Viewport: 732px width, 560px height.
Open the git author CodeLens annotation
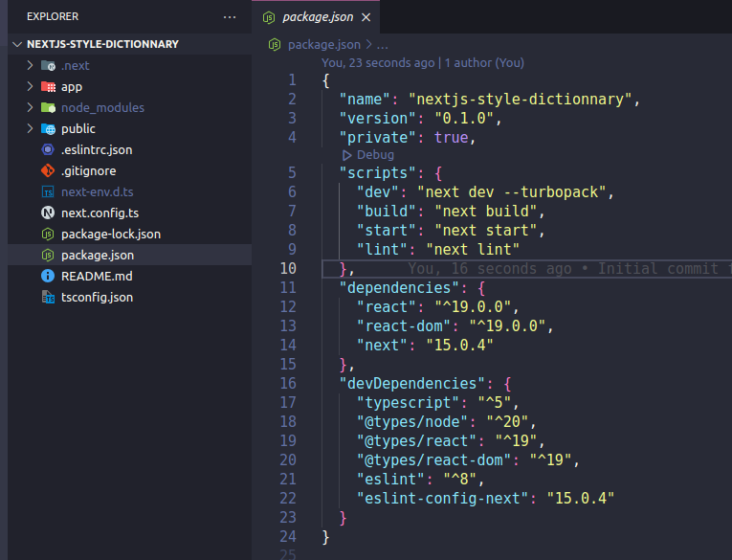click(x=423, y=63)
